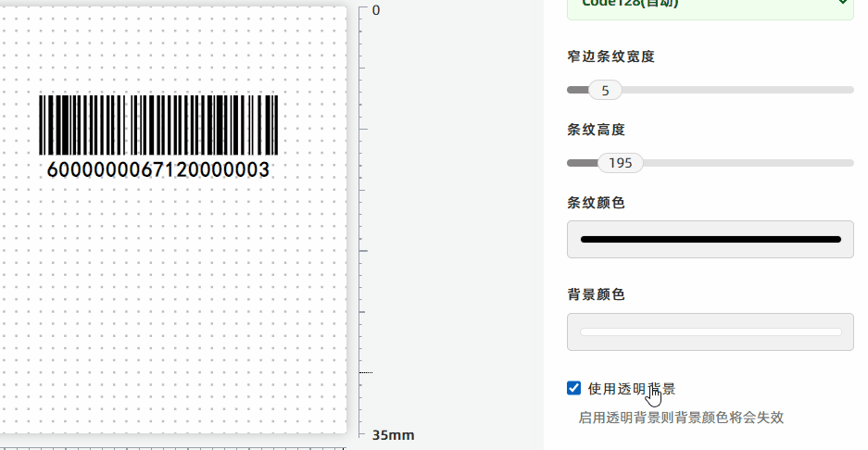Click the hint text 启用透明背景则背景颜色将会失效
Viewport: 868px width, 450px height.
click(681, 418)
